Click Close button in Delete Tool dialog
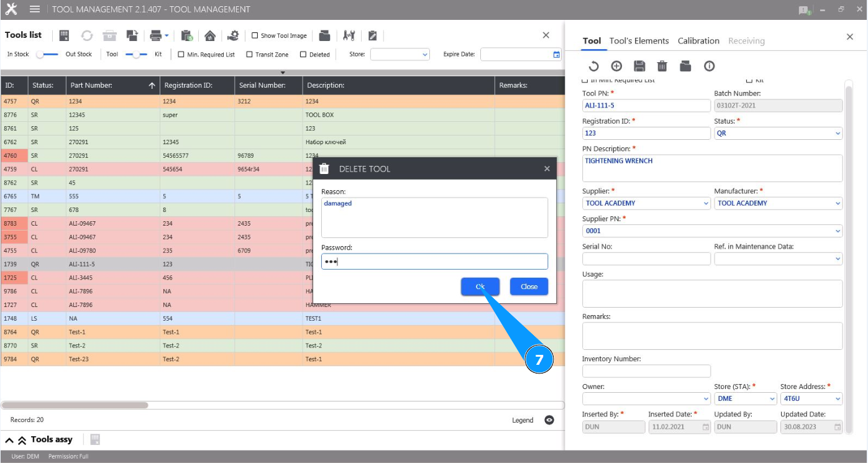 tap(529, 287)
